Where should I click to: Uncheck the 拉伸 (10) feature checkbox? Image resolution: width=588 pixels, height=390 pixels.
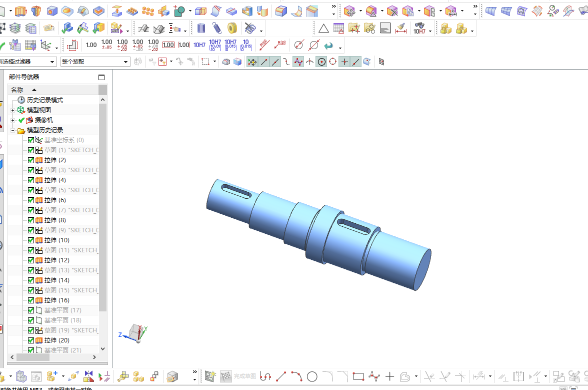point(31,240)
